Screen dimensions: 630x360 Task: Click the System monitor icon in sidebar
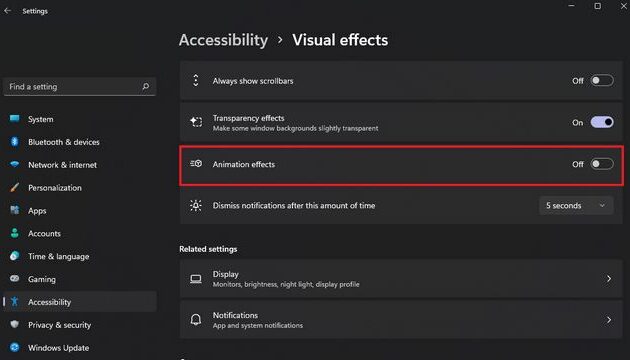tap(14, 119)
